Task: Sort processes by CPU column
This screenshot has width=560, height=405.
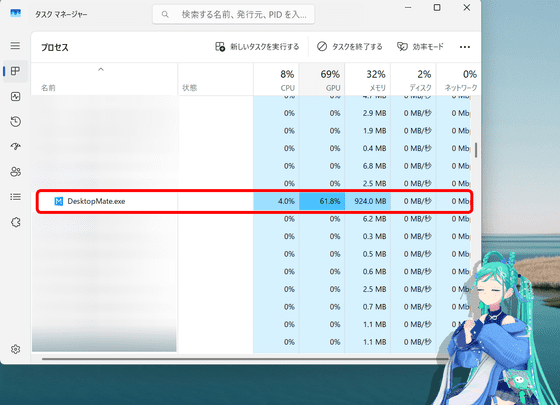Action: [x=276, y=80]
